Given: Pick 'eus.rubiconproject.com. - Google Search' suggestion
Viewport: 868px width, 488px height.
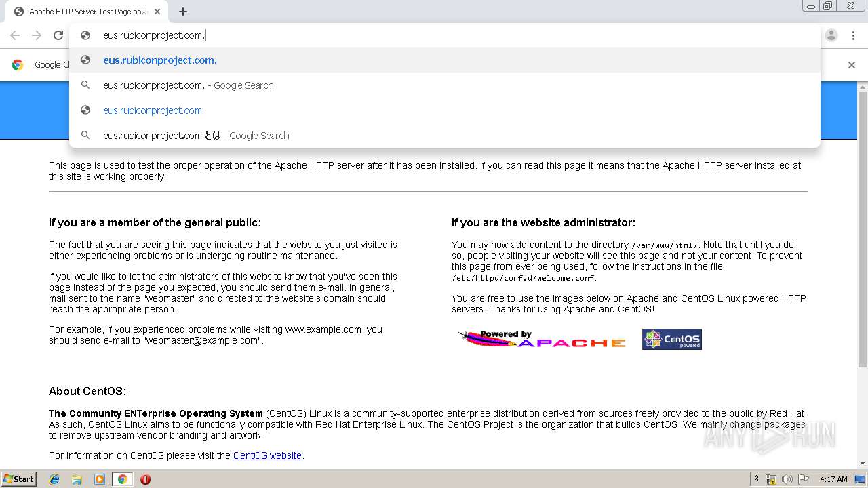Looking at the screenshot, I should [445, 85].
